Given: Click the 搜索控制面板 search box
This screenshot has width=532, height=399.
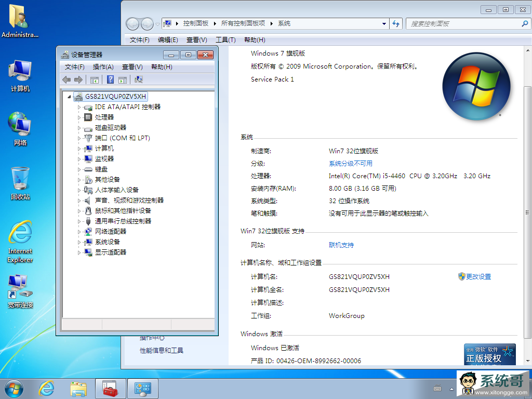Looking at the screenshot, I should point(468,23).
